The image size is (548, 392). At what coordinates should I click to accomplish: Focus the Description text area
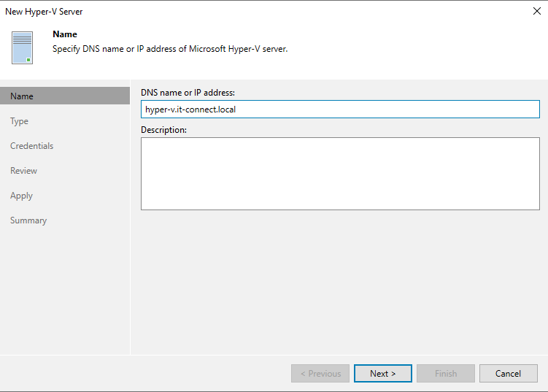(340, 174)
